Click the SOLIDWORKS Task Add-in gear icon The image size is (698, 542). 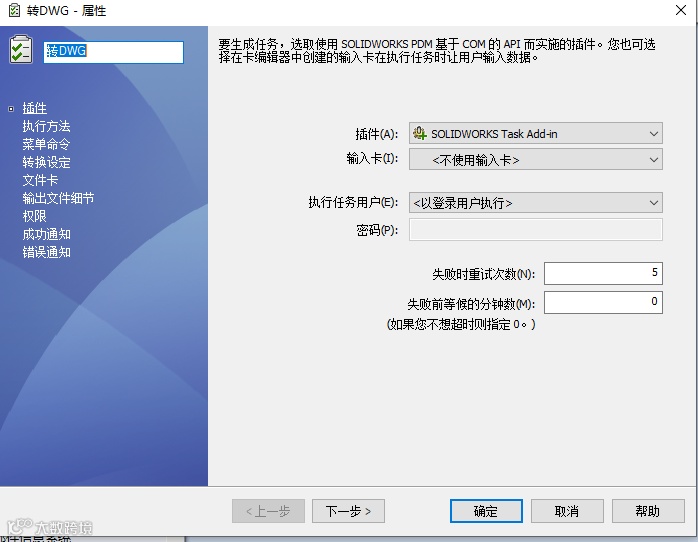419,133
